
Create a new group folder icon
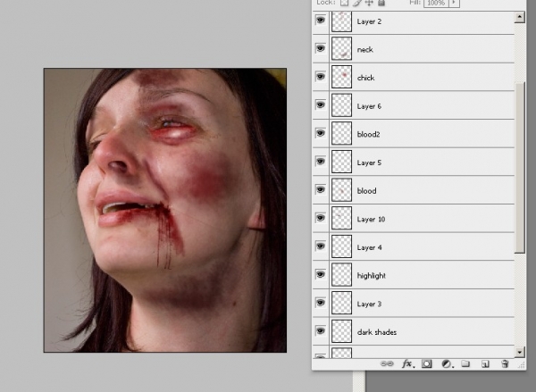click(x=465, y=363)
